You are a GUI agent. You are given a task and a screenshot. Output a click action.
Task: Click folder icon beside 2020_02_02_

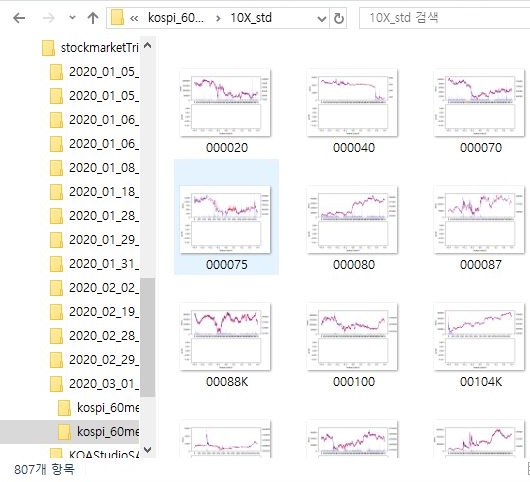click(x=56, y=288)
